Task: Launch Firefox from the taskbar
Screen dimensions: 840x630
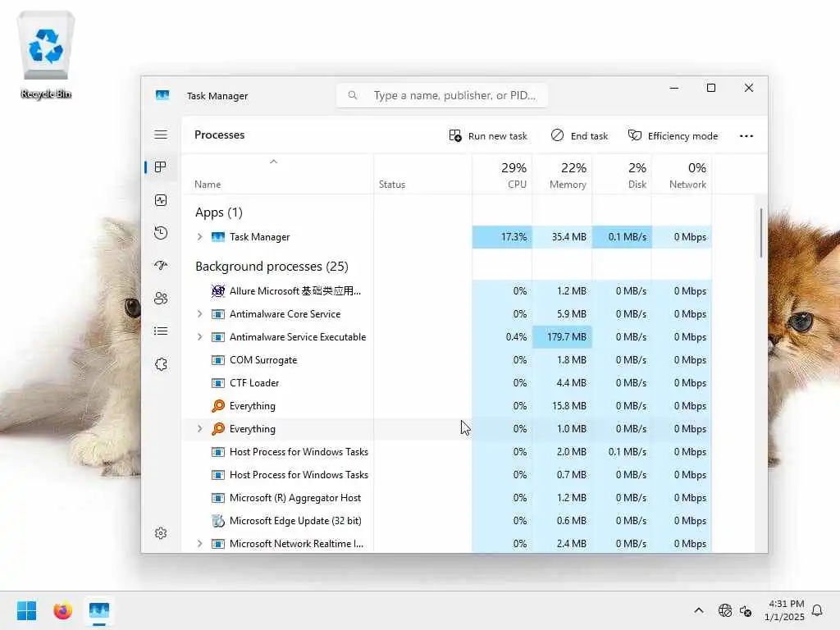Action: click(x=62, y=610)
